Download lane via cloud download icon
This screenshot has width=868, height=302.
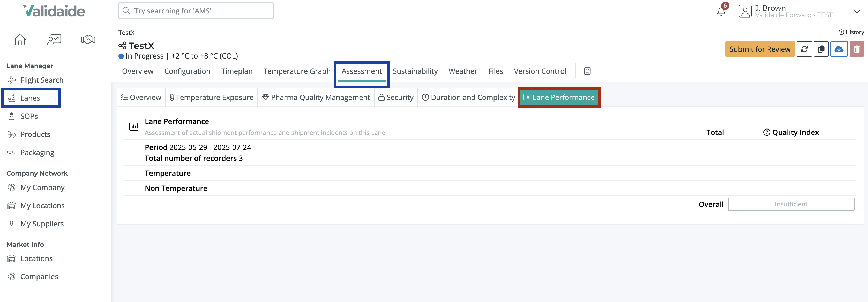(839, 49)
